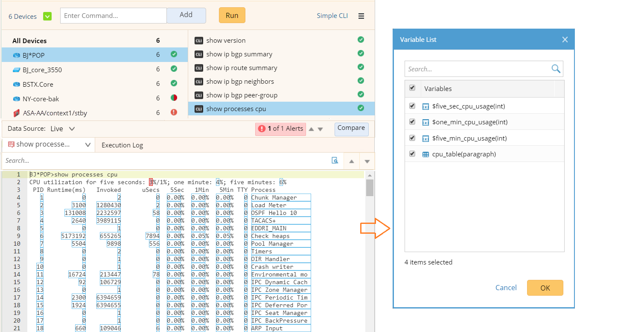
Task: Jump to next alert with down arrow
Action: tap(321, 129)
